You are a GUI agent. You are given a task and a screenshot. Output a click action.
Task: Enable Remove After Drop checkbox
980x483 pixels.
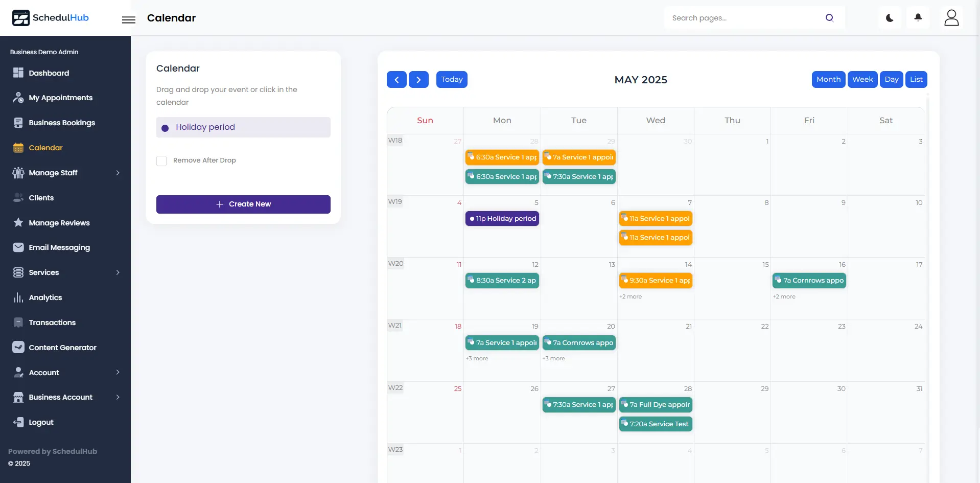[161, 161]
